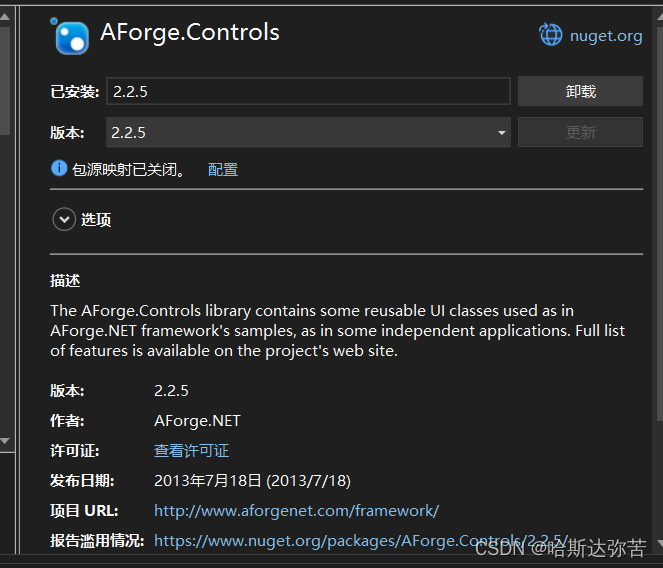Viewport: 663px width, 568px height.
Task: Click the 发布日期 label
Action: click(x=82, y=480)
